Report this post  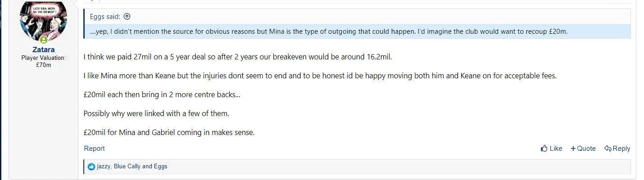coord(94,148)
